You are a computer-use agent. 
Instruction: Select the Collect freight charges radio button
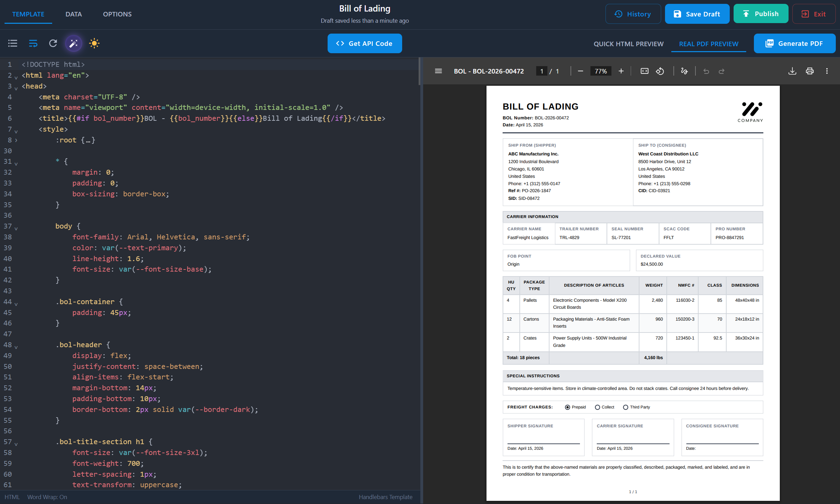pos(598,407)
